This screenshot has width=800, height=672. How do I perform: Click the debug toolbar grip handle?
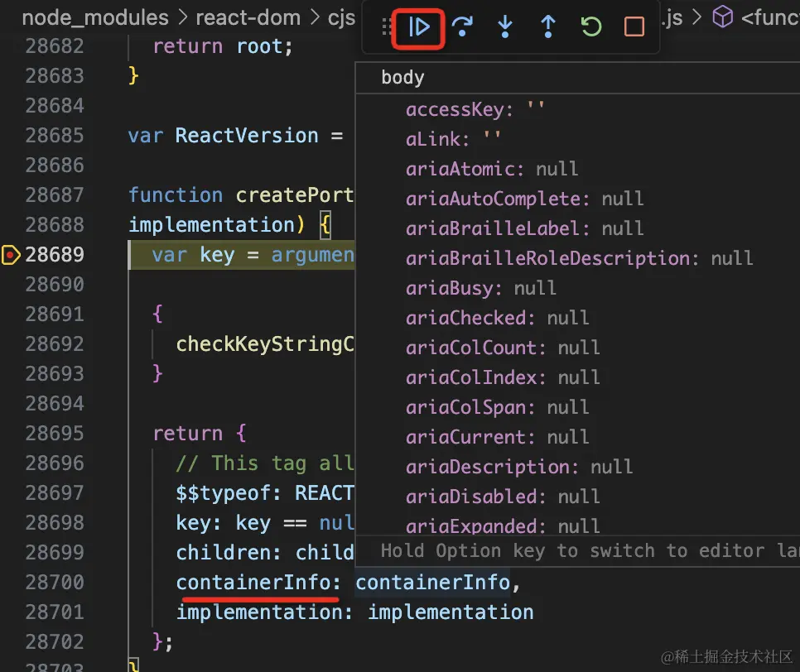click(x=386, y=26)
